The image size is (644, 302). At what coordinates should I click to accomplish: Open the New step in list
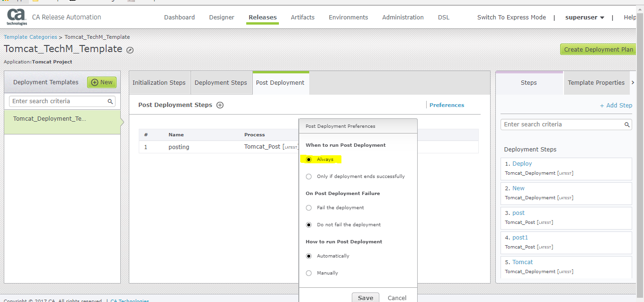click(x=519, y=188)
